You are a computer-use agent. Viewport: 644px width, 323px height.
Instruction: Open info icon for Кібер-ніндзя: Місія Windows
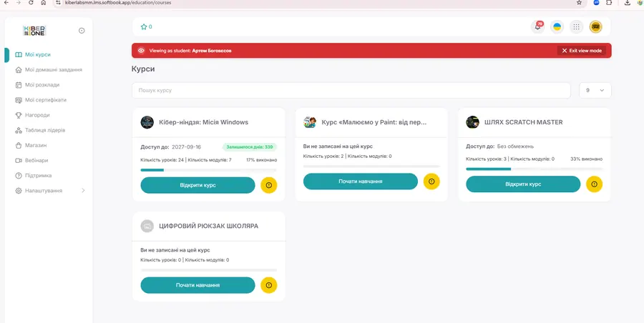pos(269,185)
